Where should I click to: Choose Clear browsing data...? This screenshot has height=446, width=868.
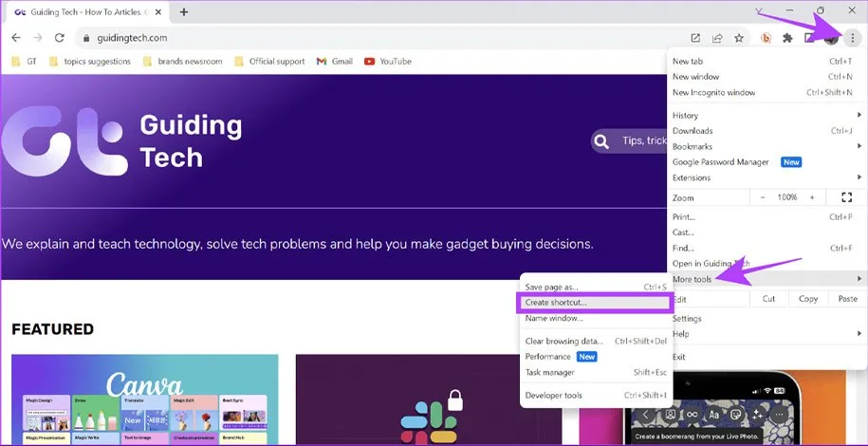596,341
